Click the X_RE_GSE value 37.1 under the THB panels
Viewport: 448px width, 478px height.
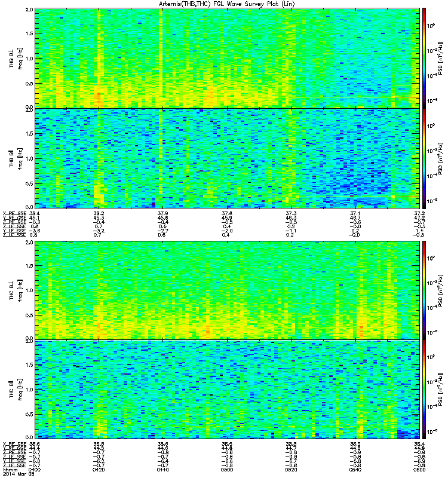pyautogui.click(x=355, y=213)
